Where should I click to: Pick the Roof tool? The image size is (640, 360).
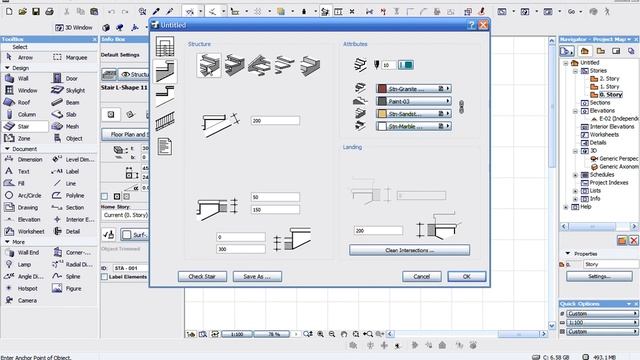pos(24,102)
